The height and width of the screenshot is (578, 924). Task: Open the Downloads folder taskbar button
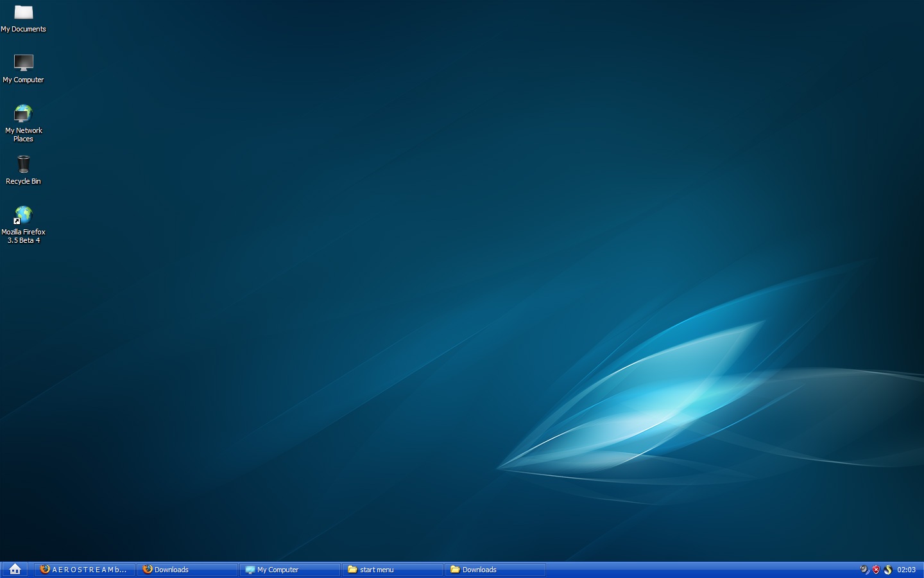495,570
